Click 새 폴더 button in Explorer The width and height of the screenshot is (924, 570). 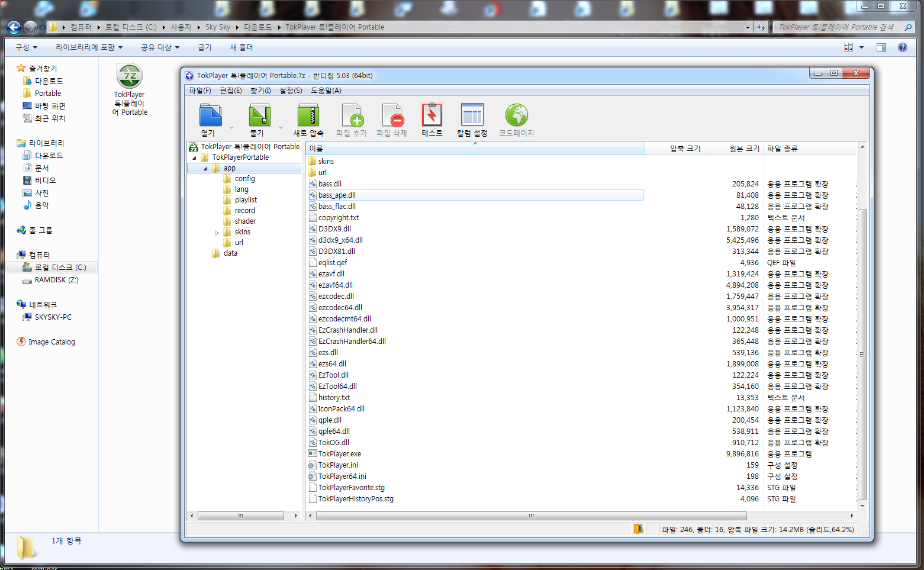242,47
